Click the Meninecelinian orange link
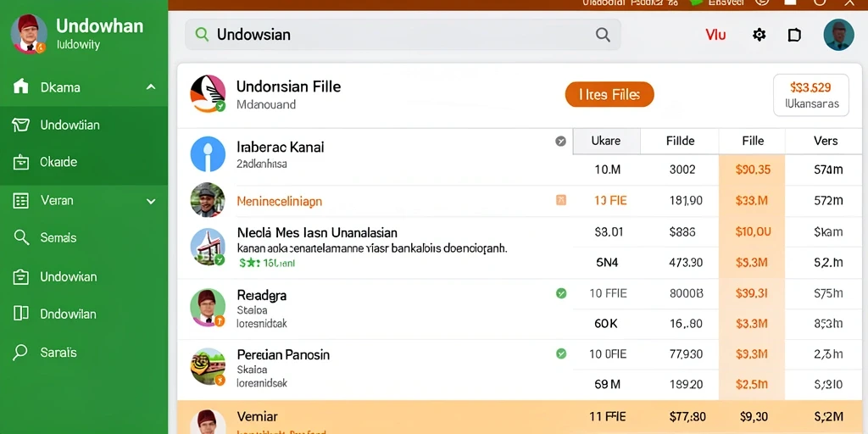This screenshot has height=434, width=868. [279, 202]
